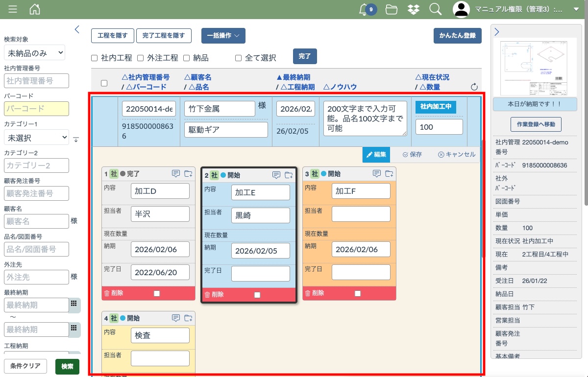Screen dimensions: 588x377
Task: Open the カテゴリー1 未選択 dropdown
Action: pos(36,138)
